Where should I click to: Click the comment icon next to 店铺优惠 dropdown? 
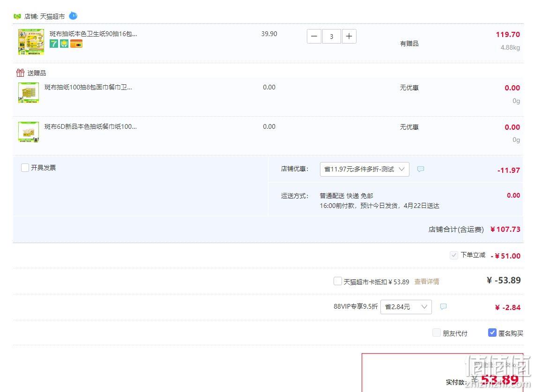point(421,169)
